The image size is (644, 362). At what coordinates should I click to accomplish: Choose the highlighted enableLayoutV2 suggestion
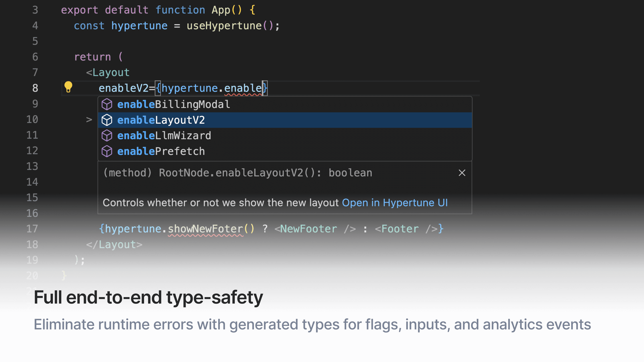[161, 120]
